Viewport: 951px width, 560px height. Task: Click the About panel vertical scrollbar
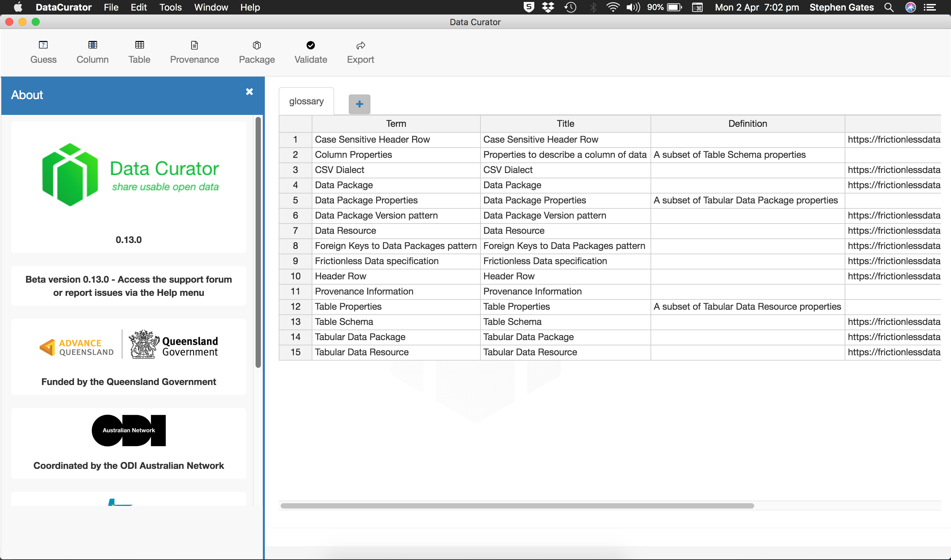coord(258,241)
